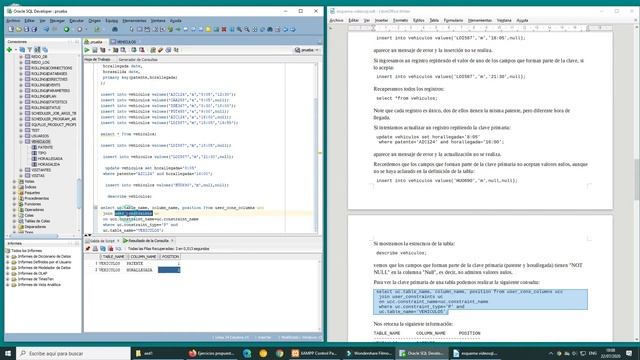The width and height of the screenshot is (640, 360).
Task: Click the binoculars Find DB Object icon
Action: 115,29
